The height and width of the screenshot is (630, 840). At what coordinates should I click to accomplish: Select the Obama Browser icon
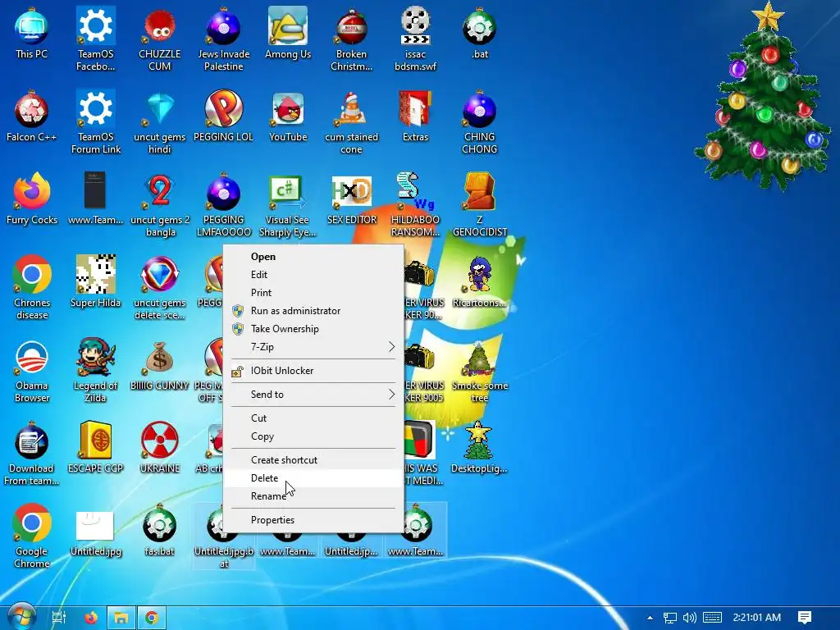pos(32,371)
